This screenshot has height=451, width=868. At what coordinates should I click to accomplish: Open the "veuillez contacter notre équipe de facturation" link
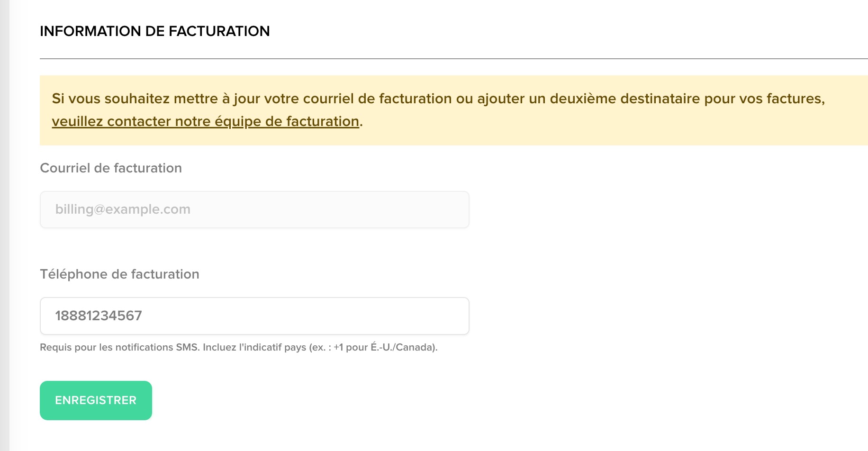(205, 122)
